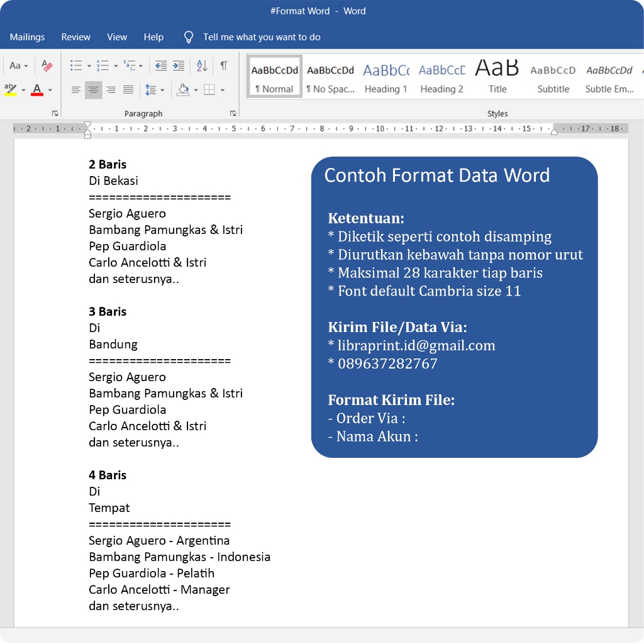Click the '2 Baris' heading text
The height and width of the screenshot is (644, 644).
click(x=108, y=164)
